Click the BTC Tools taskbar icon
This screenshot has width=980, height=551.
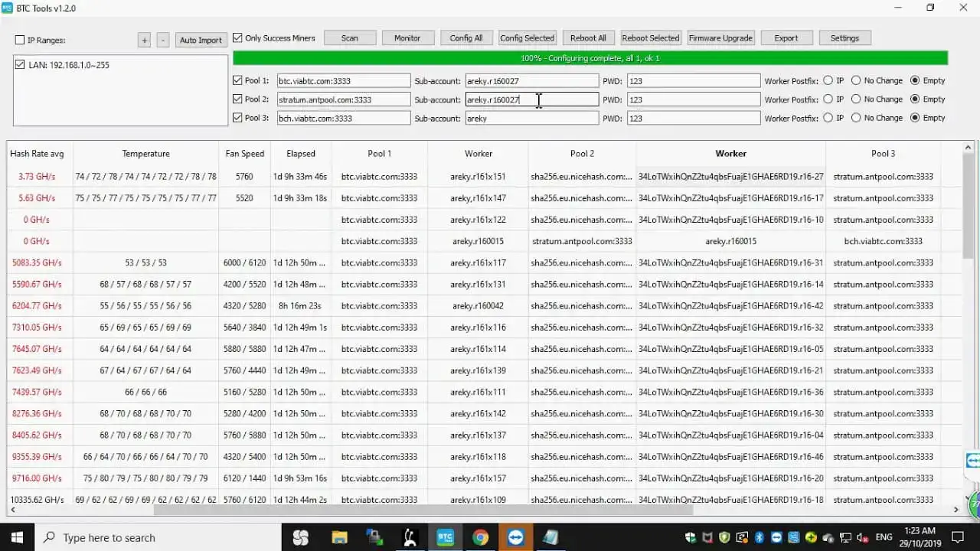[x=446, y=537]
